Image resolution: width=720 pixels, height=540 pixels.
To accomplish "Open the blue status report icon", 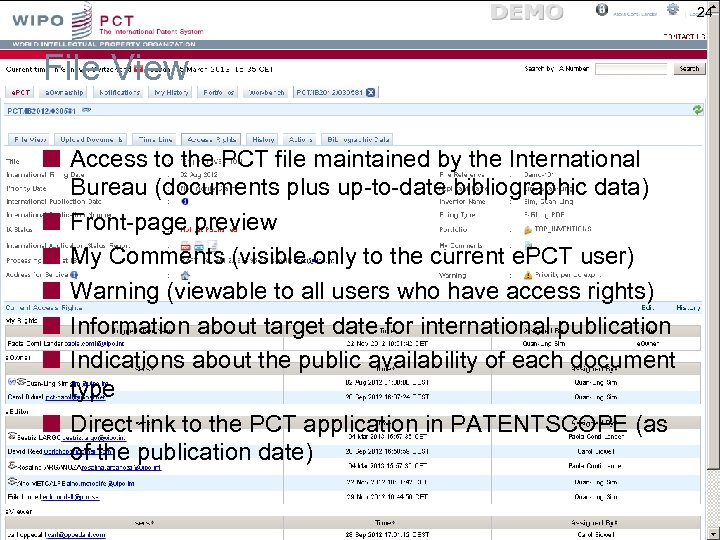I will (x=199, y=247).
